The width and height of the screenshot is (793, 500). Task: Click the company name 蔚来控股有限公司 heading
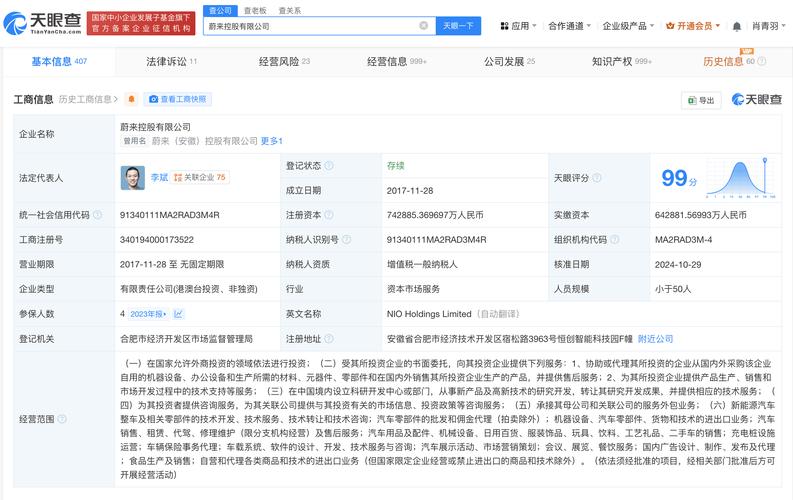[x=155, y=127]
